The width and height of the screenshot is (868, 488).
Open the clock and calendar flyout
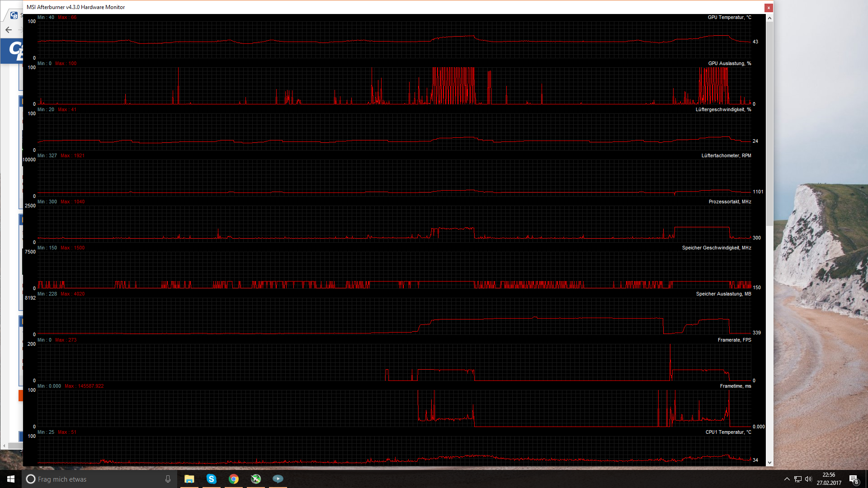pos(829,479)
